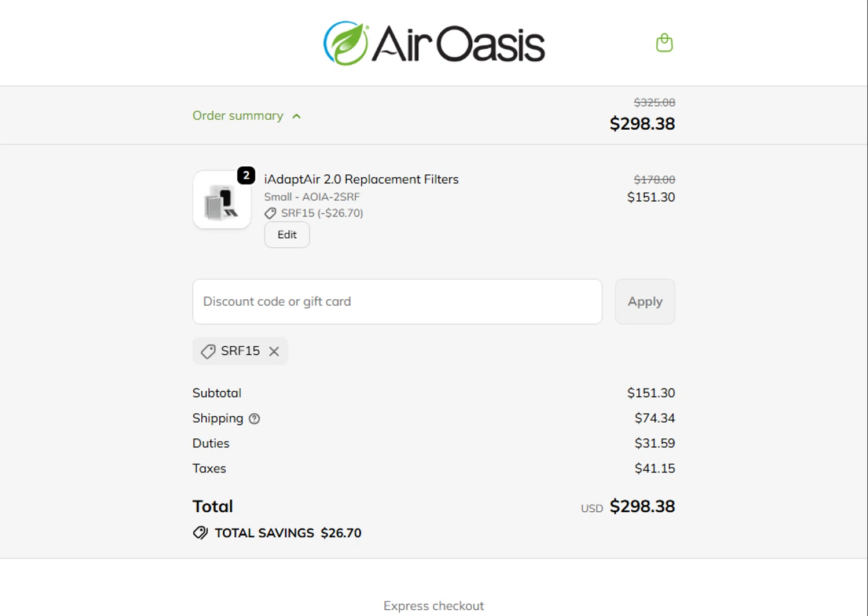Click tag icon beside SRF15 (-$26.70)
The width and height of the screenshot is (868, 616).
270,214
